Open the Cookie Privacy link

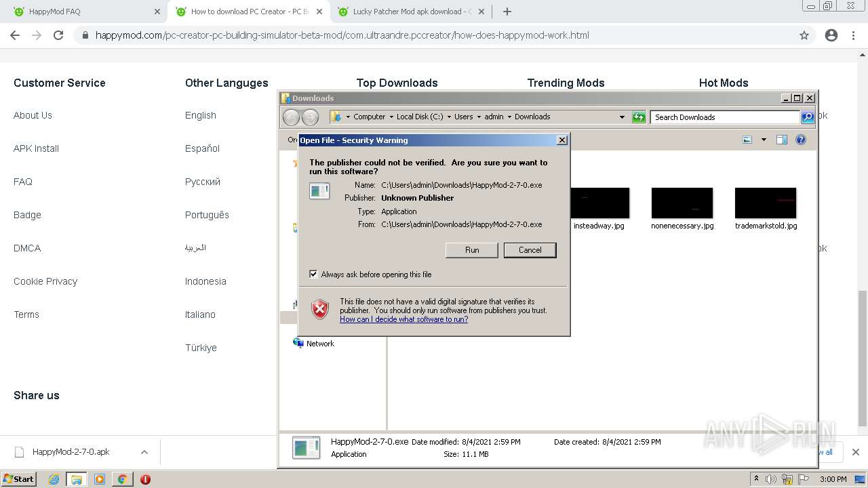(45, 281)
